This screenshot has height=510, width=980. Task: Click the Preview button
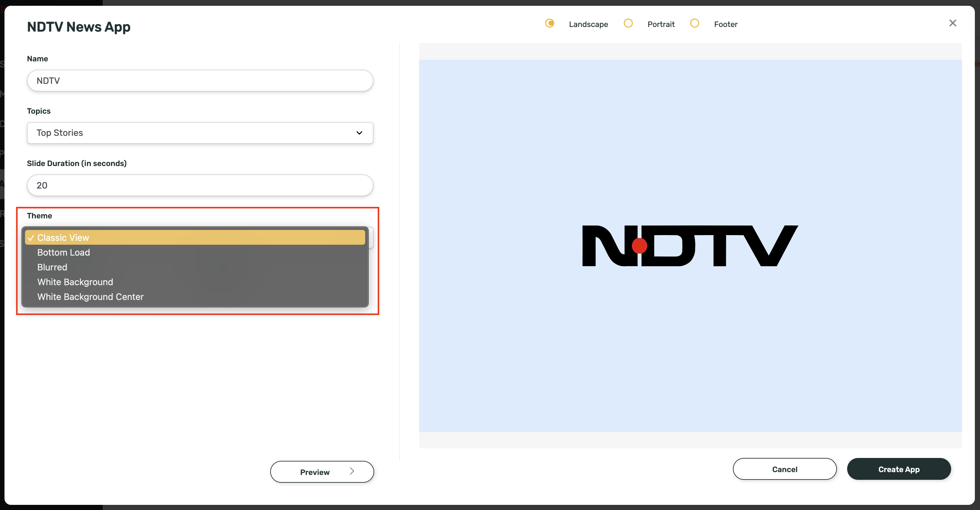point(322,472)
